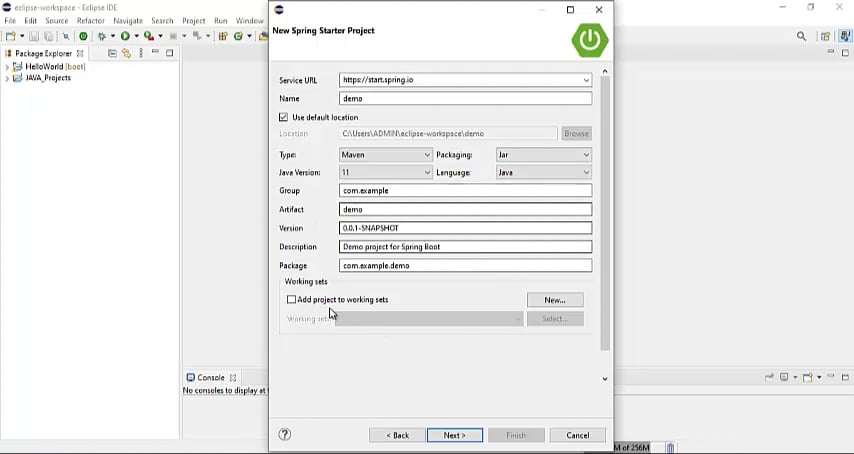Click the green Run icon in toolbar

point(125,36)
